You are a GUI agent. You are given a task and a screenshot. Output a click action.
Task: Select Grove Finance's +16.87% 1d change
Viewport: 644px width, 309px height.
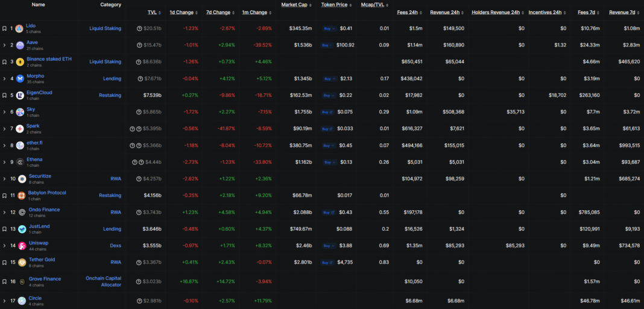click(x=189, y=281)
